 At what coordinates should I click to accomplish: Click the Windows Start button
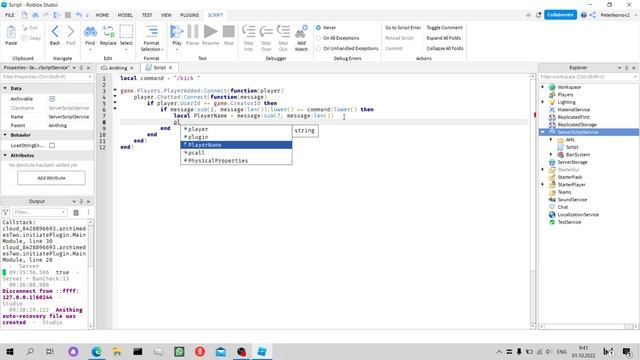click(10, 351)
